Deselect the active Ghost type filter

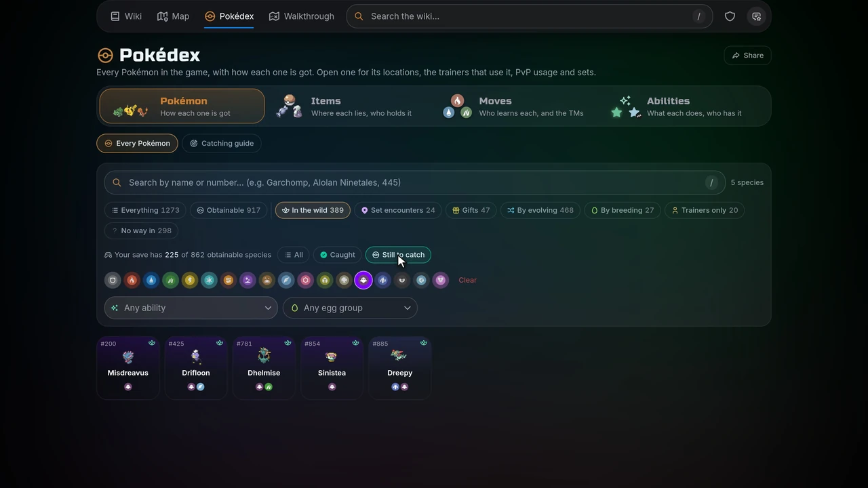click(x=363, y=280)
